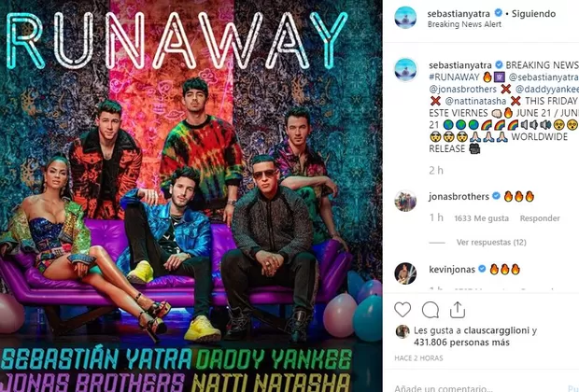
Task: Toggle the Siguiendo follow status
Action: pos(533,14)
